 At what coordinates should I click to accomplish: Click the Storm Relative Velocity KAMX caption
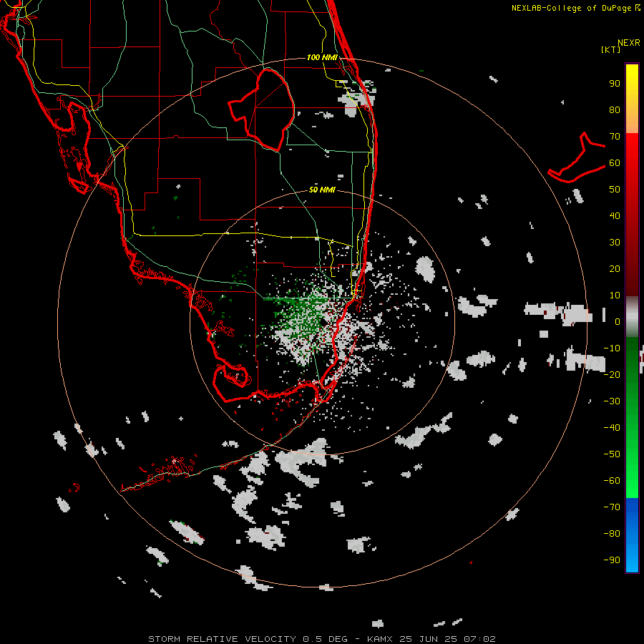(x=322, y=639)
